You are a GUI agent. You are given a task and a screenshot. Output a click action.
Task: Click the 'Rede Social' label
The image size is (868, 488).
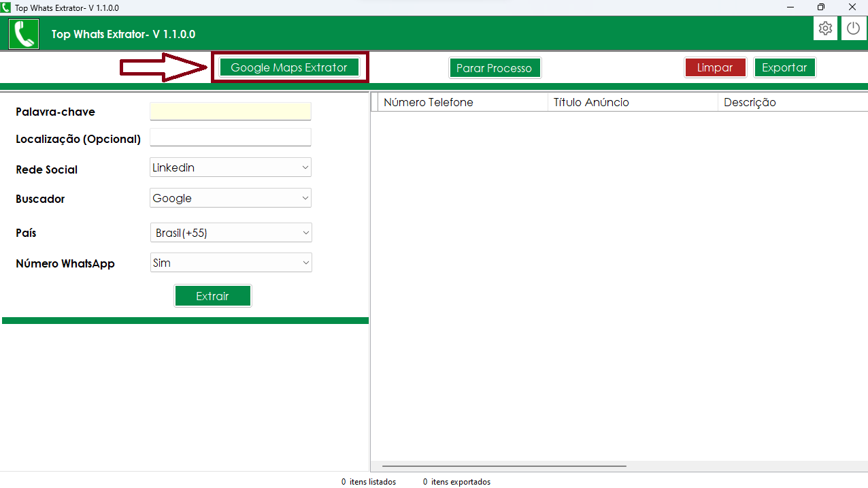tap(46, 169)
